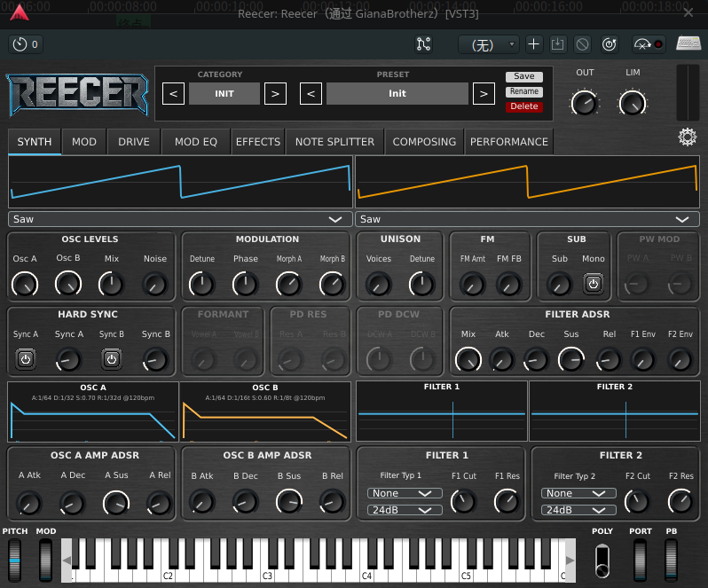Click the INIT category field

click(224, 93)
